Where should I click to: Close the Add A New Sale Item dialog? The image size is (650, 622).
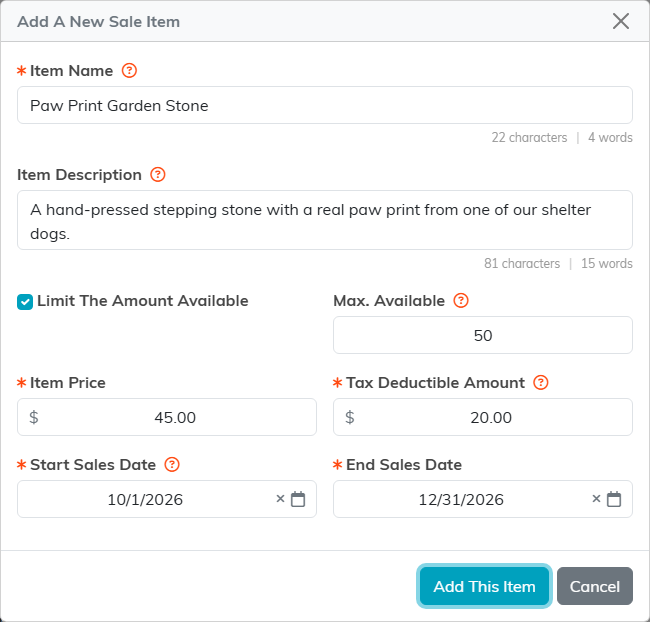click(621, 21)
